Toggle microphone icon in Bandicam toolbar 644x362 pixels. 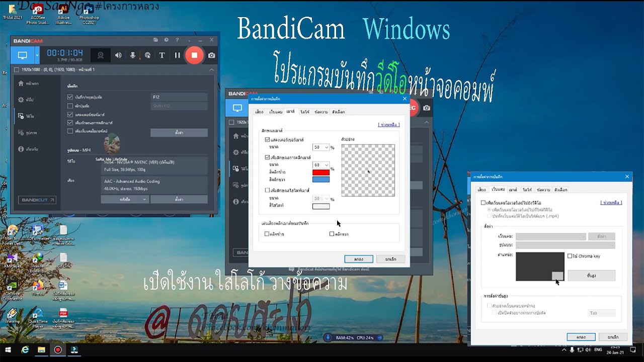133,55
